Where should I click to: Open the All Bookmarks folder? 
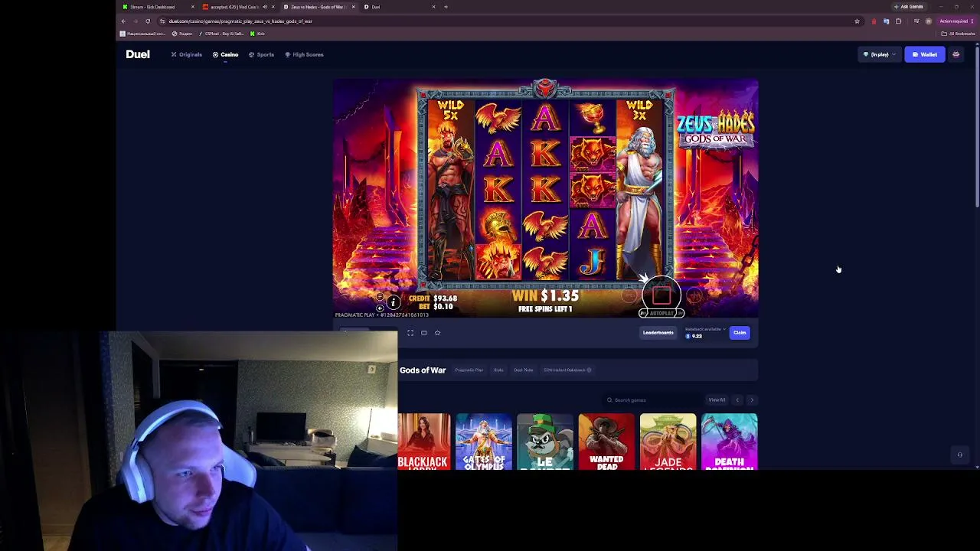tap(958, 34)
